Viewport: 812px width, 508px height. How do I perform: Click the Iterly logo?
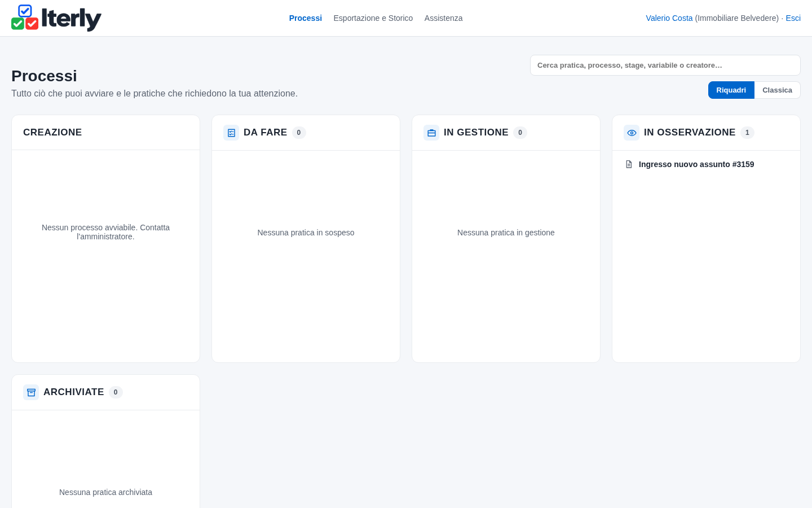[56, 18]
